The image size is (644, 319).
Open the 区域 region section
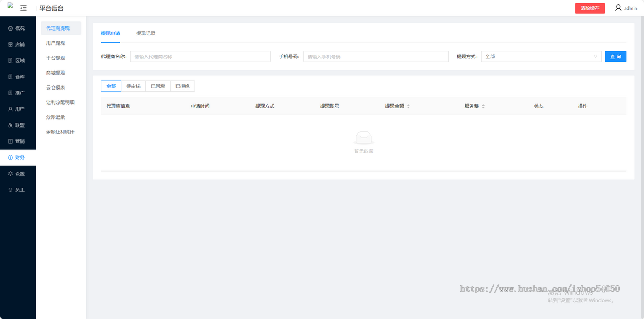(x=18, y=60)
